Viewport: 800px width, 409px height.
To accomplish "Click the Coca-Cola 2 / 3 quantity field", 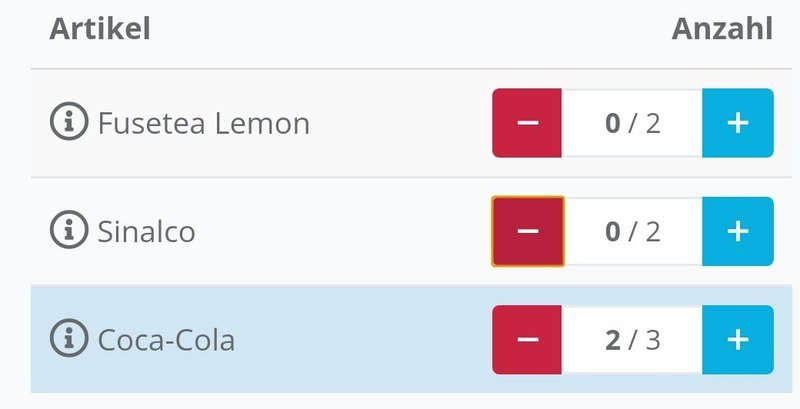I will pos(632,339).
